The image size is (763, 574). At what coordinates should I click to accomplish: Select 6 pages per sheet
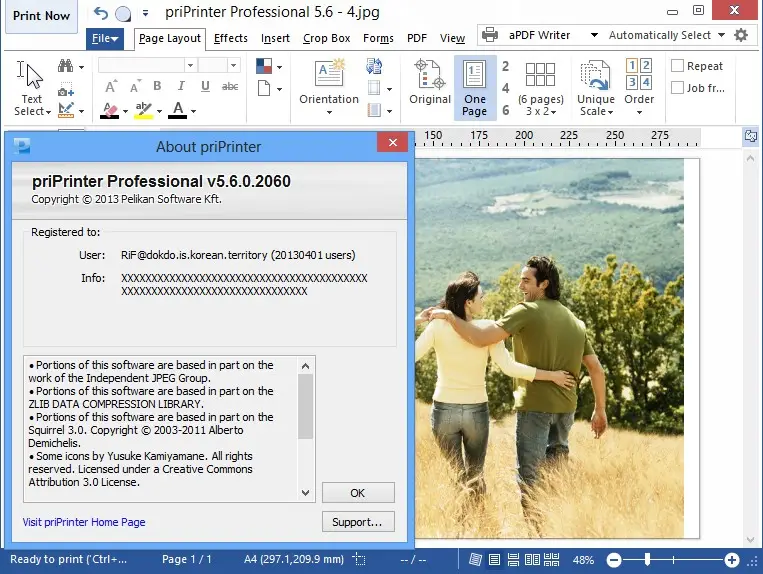coord(506,110)
